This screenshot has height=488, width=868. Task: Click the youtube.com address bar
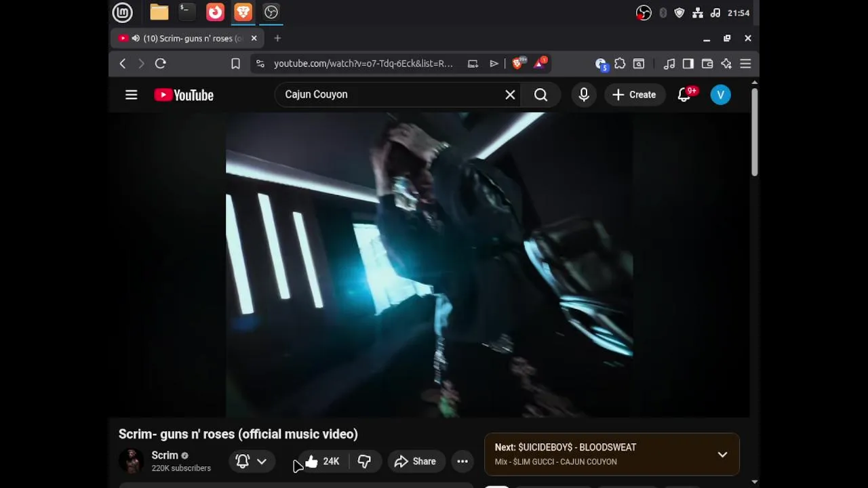(x=363, y=64)
